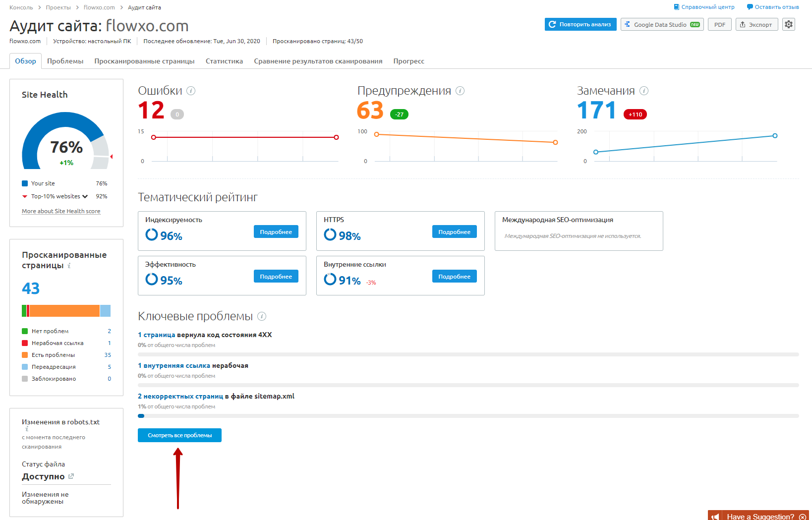Open the Статистика tab

pyautogui.click(x=224, y=61)
